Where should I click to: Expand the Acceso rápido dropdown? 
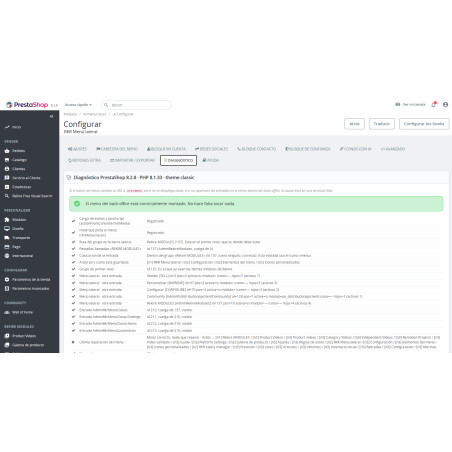[78, 105]
